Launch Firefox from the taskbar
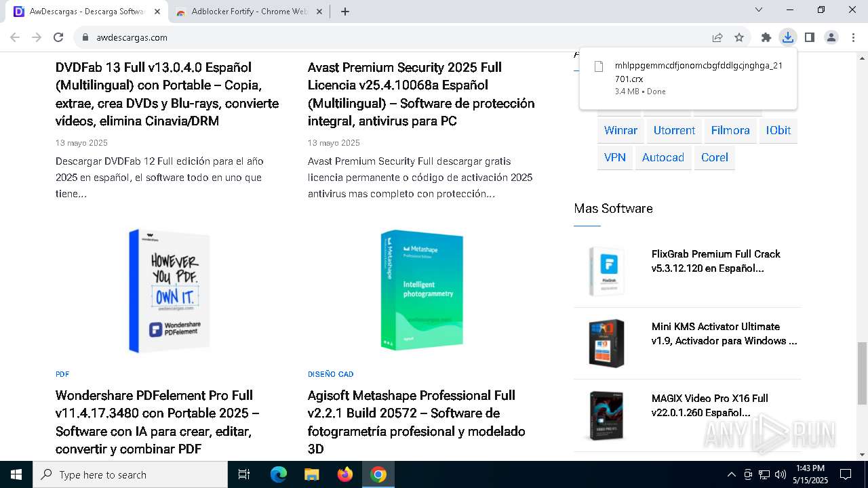 [345, 474]
